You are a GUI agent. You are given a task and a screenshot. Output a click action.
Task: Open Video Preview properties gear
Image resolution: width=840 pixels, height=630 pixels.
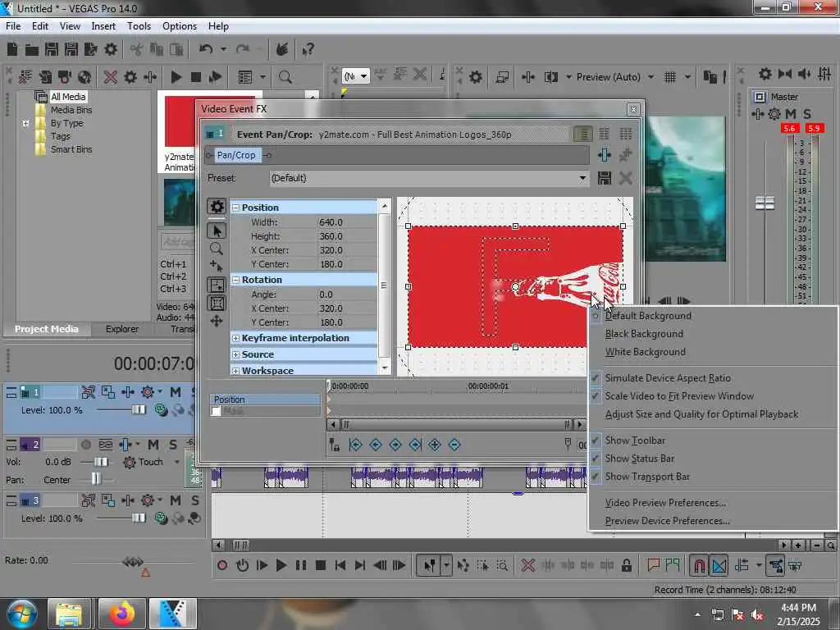(x=475, y=77)
